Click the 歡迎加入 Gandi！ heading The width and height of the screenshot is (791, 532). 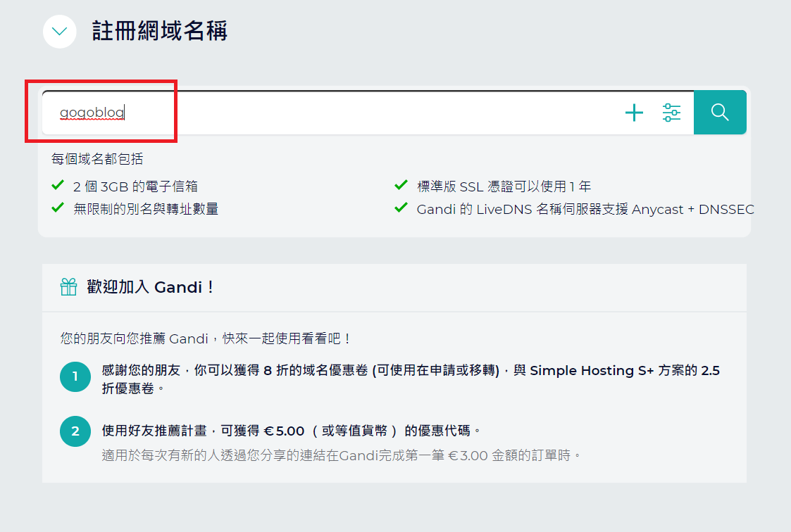click(x=151, y=287)
